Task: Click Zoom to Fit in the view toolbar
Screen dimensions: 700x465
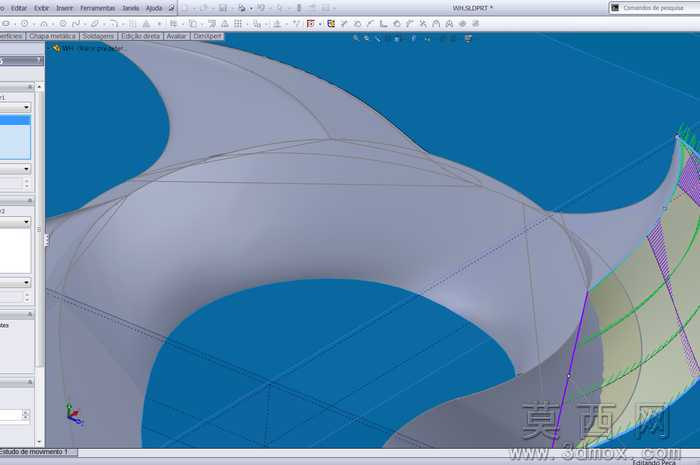Action: click(356, 39)
